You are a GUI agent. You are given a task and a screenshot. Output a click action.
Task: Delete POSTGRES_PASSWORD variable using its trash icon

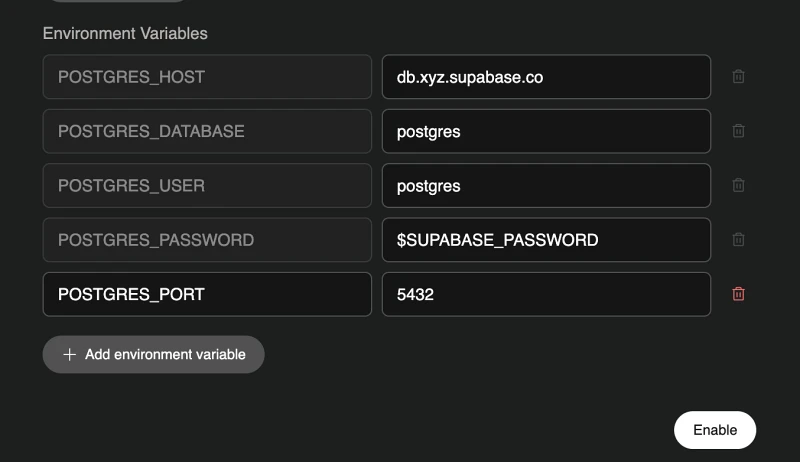coord(738,240)
